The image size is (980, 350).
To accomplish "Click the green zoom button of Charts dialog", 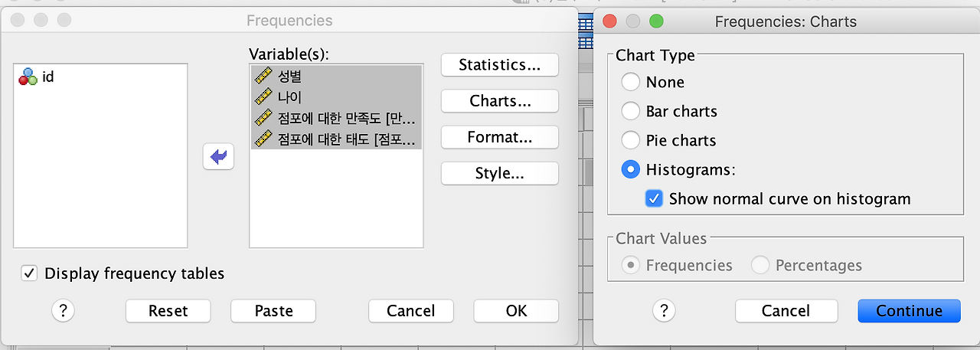I will click(x=656, y=21).
